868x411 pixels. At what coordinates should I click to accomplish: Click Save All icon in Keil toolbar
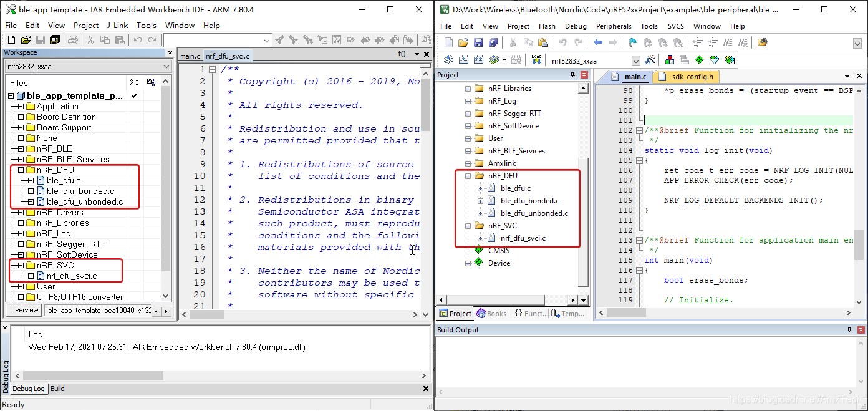493,42
